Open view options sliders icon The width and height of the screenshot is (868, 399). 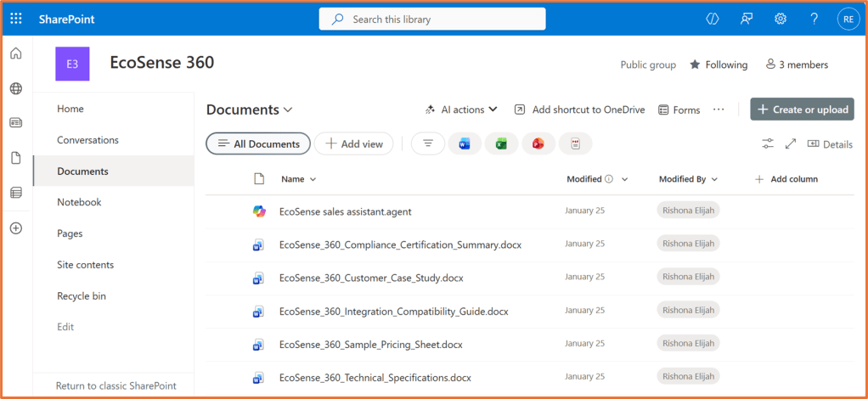click(x=767, y=143)
